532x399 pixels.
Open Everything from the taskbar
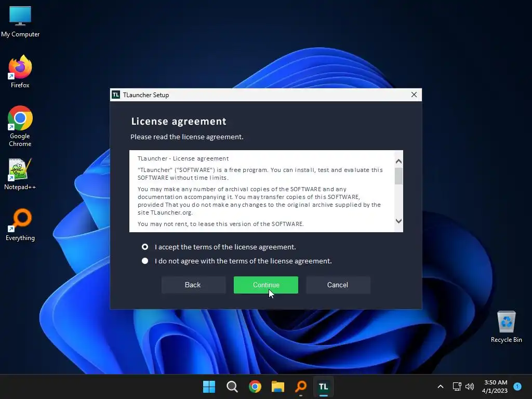point(301,387)
